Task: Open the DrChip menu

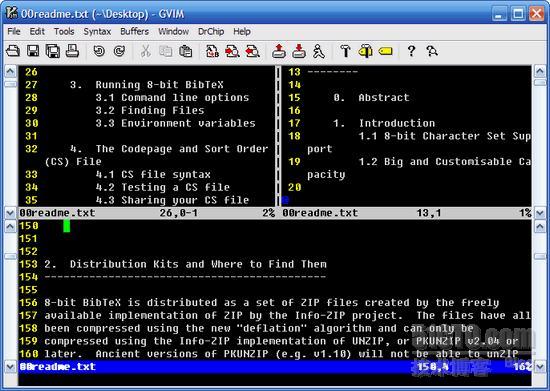Action: (211, 32)
